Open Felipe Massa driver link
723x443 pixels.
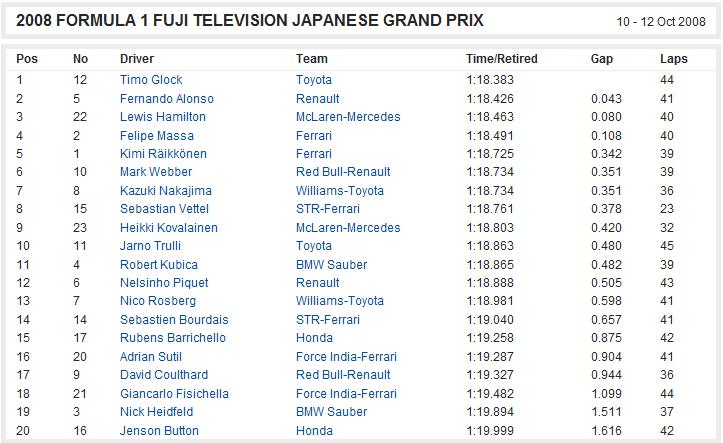tap(157, 136)
